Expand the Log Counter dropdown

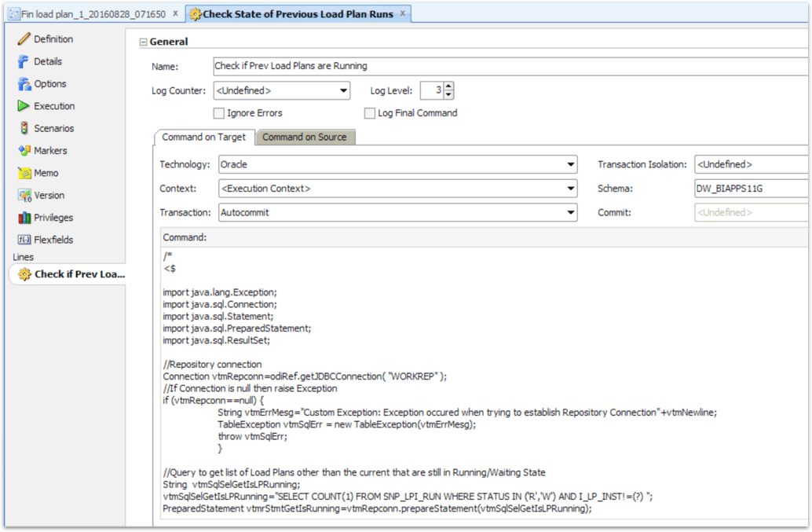[x=343, y=90]
